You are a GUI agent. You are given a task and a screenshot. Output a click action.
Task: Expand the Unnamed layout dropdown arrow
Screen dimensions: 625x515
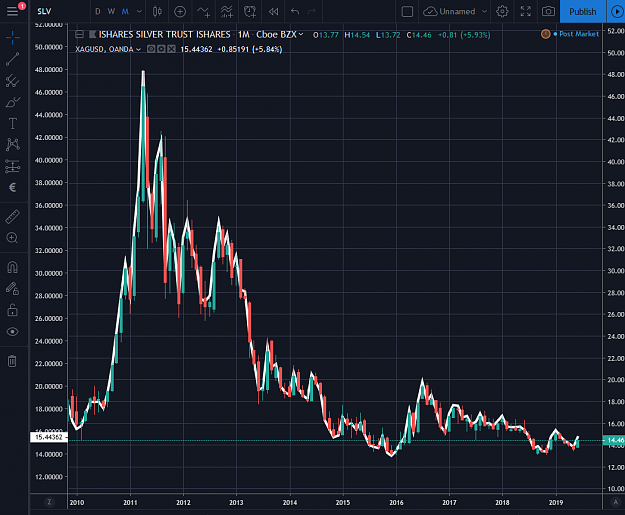[484, 12]
